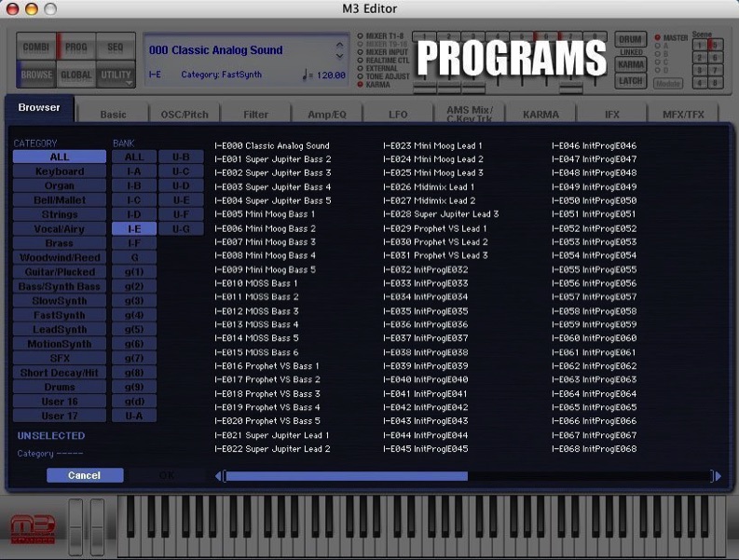Select EXTERNAL control assign
The width and height of the screenshot is (739, 560).
361,68
